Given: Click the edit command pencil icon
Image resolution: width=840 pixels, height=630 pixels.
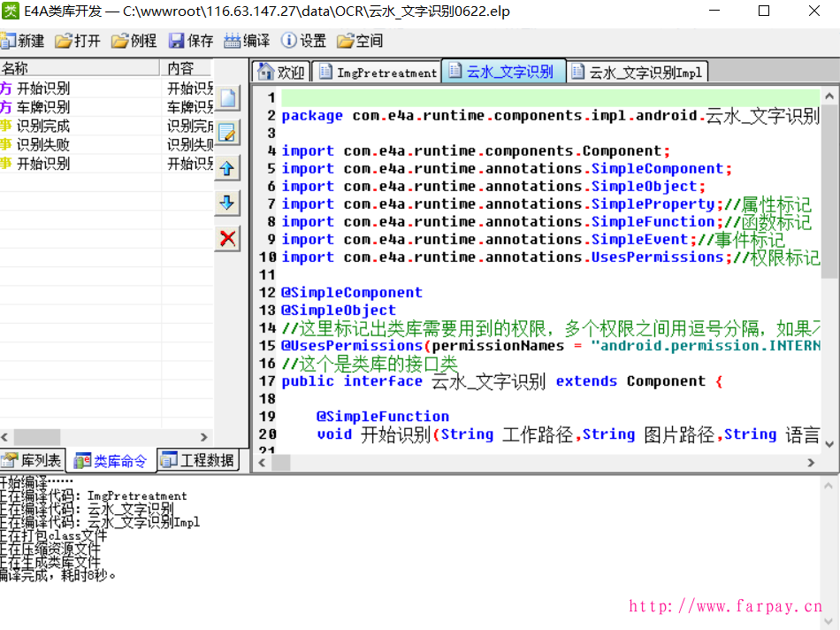Looking at the screenshot, I should 228,133.
